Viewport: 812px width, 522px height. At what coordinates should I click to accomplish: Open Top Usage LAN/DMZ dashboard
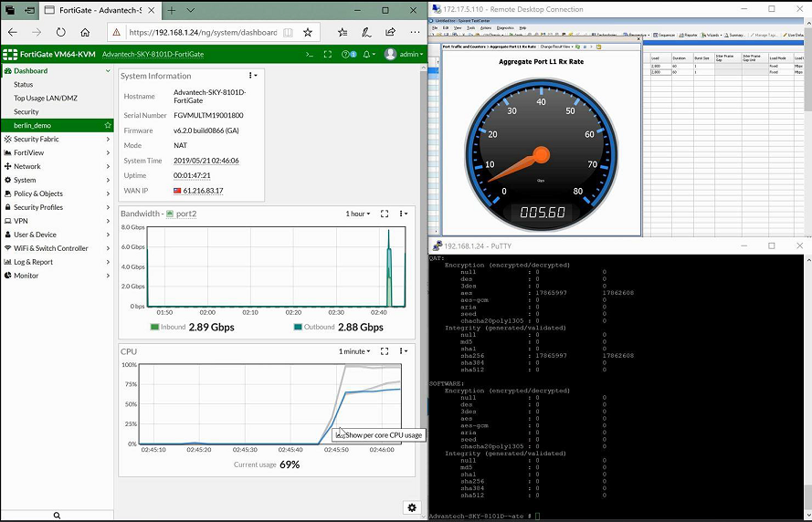point(46,98)
